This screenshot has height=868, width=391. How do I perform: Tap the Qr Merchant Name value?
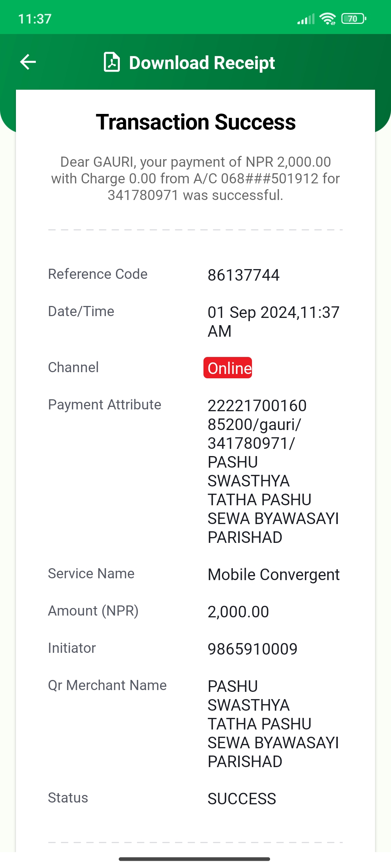(x=273, y=724)
